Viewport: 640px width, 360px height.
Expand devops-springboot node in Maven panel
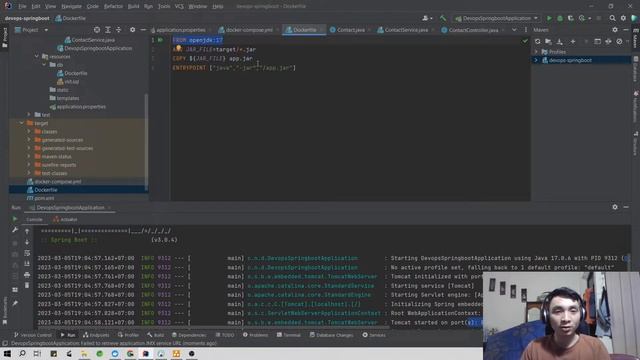pyautogui.click(x=536, y=60)
